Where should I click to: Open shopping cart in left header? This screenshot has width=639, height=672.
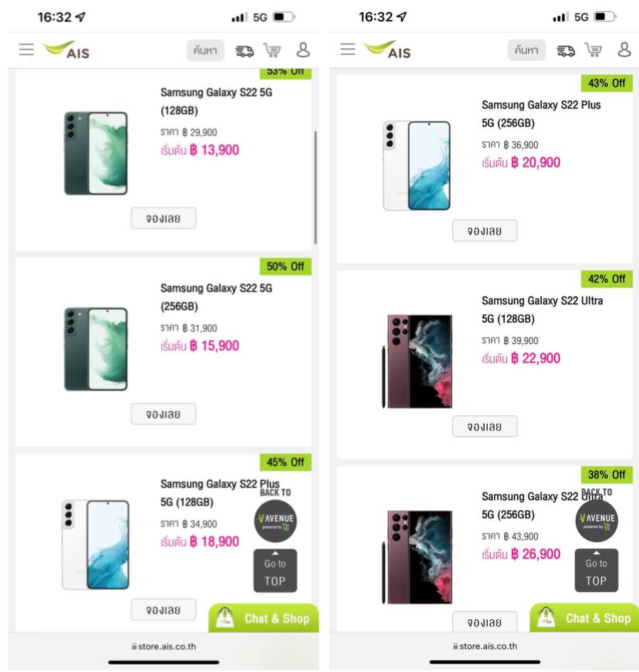[272, 50]
